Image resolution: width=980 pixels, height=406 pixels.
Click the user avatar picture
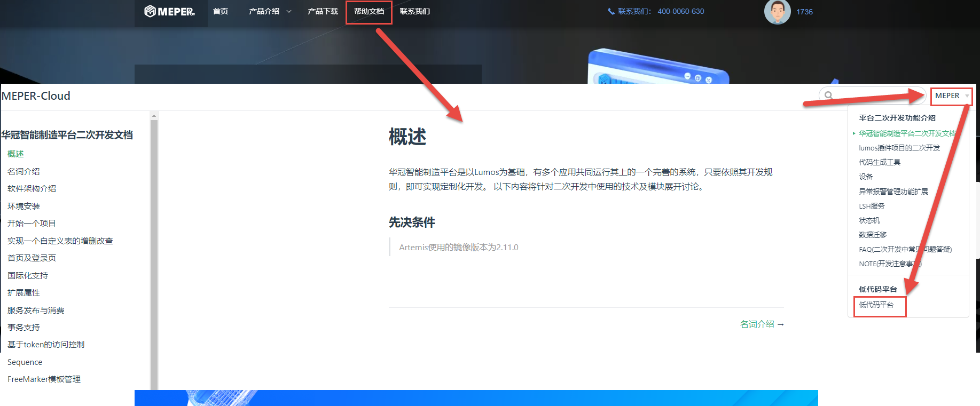tap(777, 11)
